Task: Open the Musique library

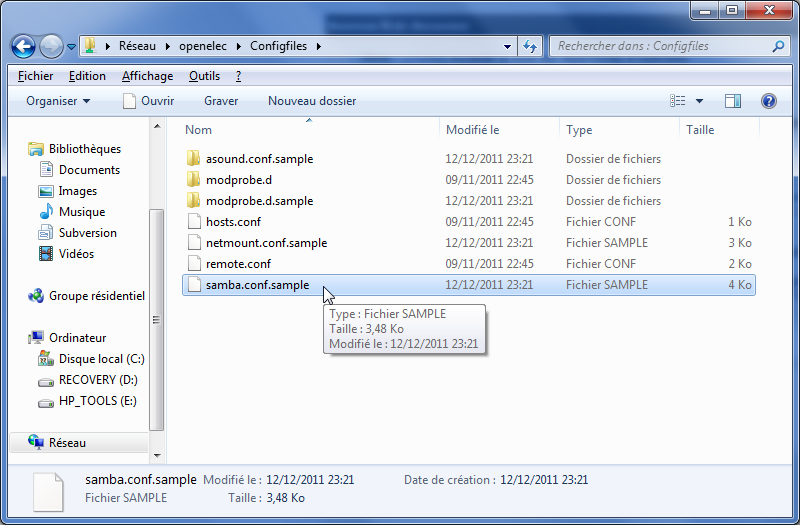Action: point(71,212)
